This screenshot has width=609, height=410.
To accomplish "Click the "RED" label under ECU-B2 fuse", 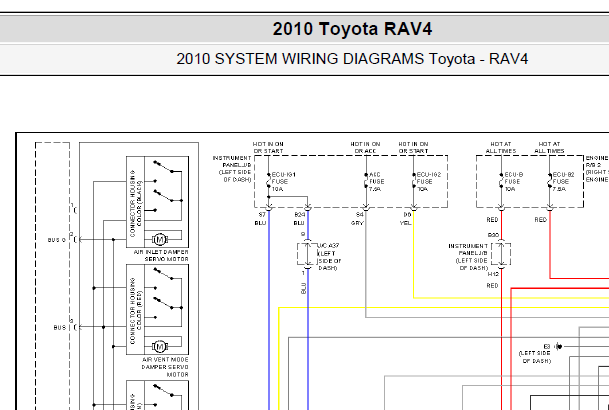I will tap(541, 220).
